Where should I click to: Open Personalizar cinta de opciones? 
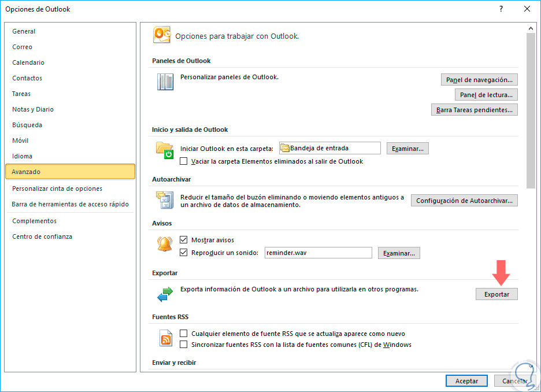coord(70,188)
